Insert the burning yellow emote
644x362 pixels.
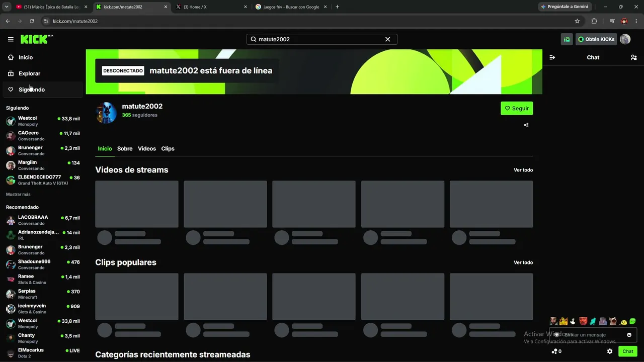[563, 321]
